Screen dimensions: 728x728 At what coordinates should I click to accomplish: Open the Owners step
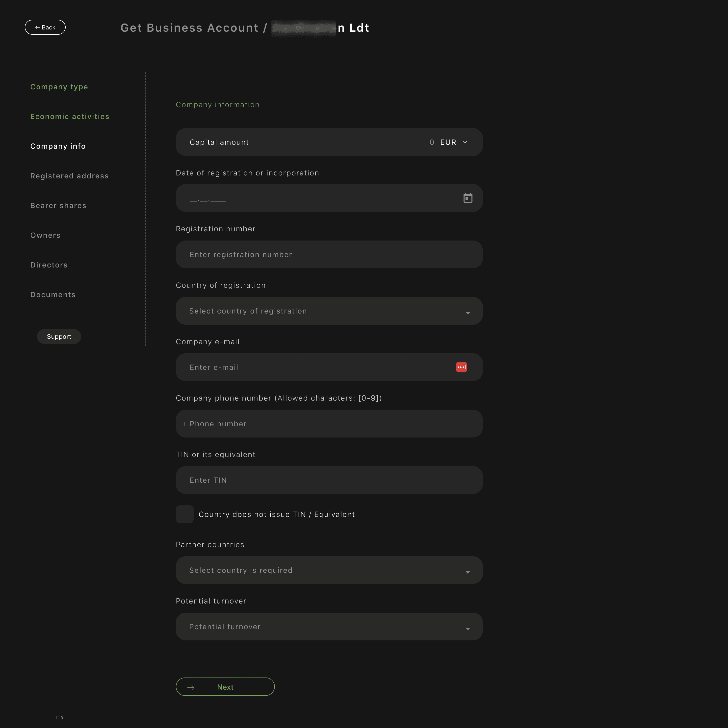tap(45, 236)
